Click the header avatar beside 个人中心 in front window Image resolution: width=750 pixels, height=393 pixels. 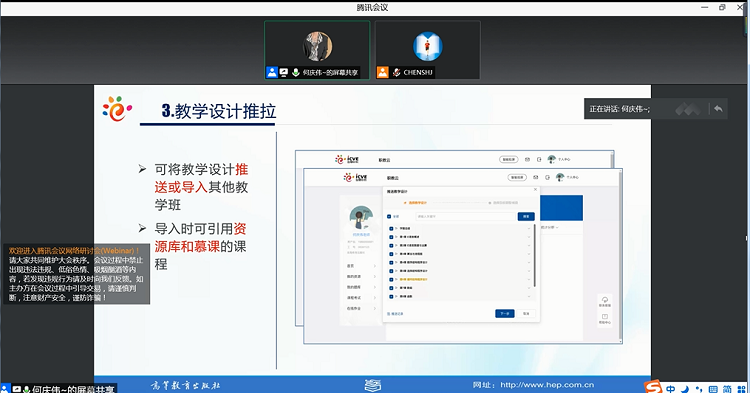pos(560,177)
